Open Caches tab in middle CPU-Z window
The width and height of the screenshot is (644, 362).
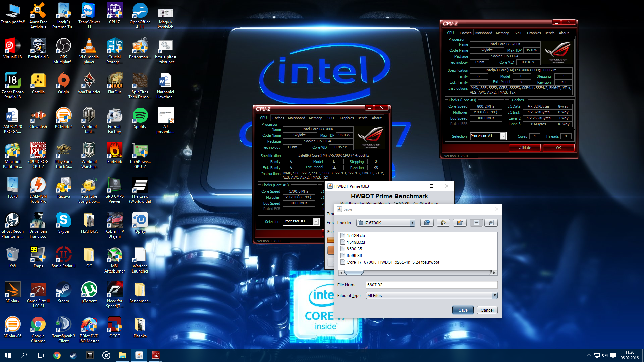(278, 118)
